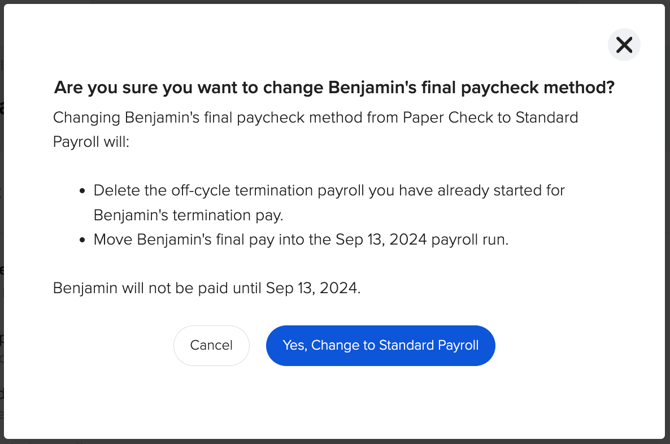670x444 pixels.
Task: Click the first bullet point marker
Action: tap(81, 190)
